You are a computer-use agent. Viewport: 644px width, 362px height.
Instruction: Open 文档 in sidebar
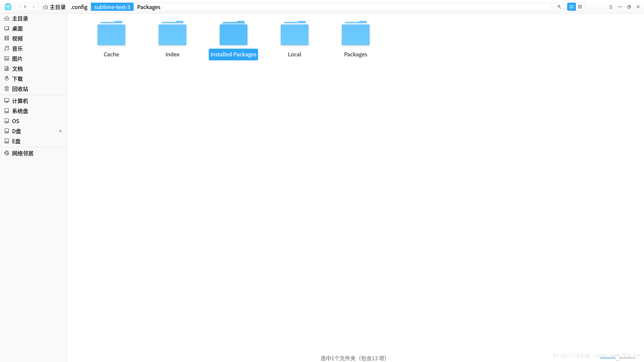(34, 69)
